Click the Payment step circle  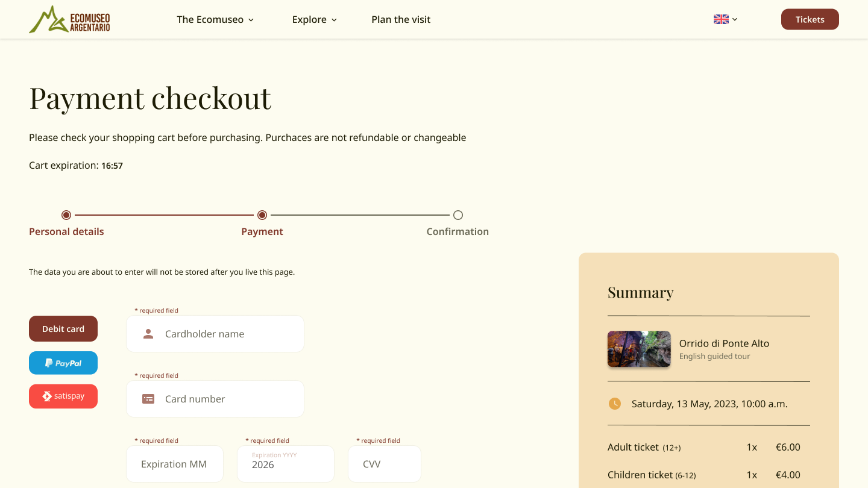(x=262, y=215)
